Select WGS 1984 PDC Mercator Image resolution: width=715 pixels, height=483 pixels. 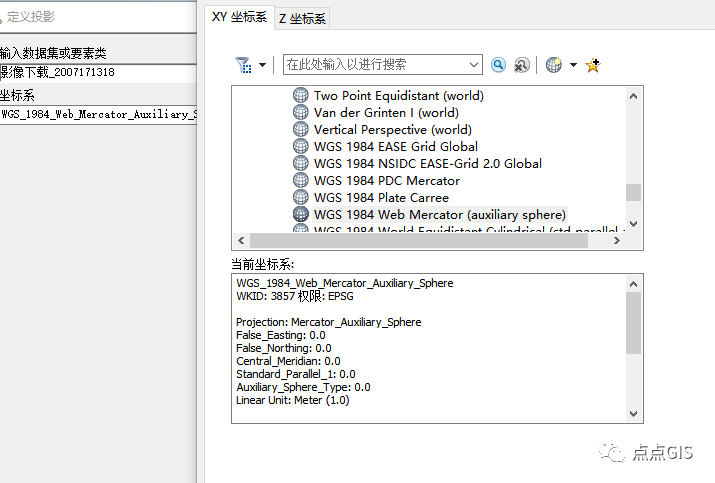387,181
